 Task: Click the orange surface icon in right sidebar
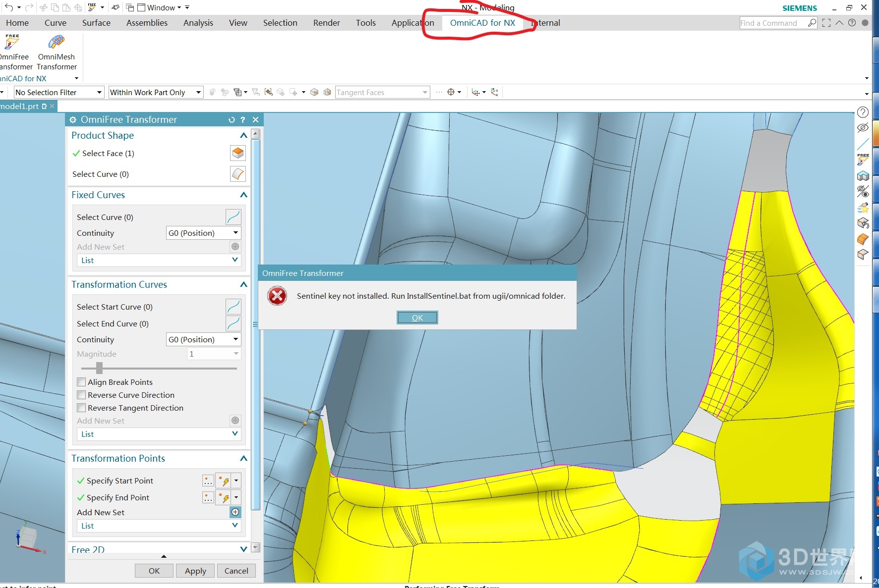click(863, 239)
